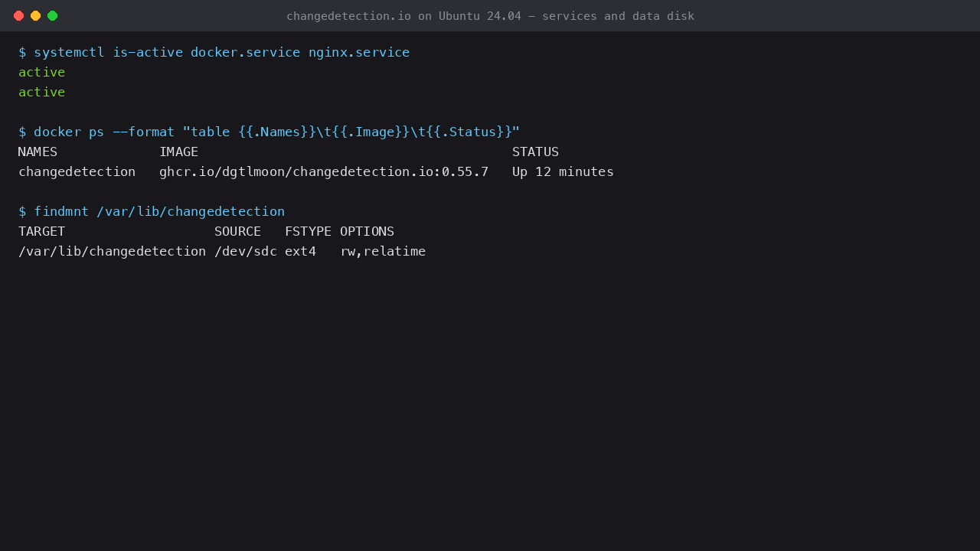This screenshot has height=551, width=980.
Task: Click the first green 'active' output line
Action: point(42,72)
